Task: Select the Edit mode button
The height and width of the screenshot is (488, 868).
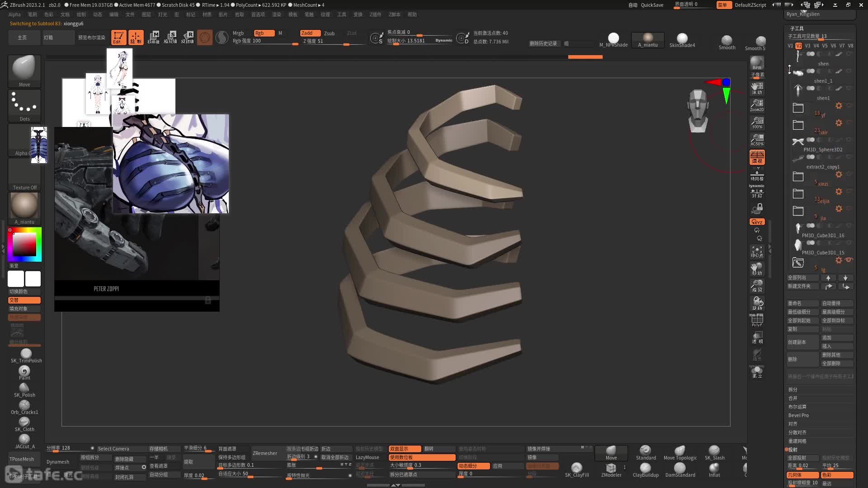Action: point(118,38)
